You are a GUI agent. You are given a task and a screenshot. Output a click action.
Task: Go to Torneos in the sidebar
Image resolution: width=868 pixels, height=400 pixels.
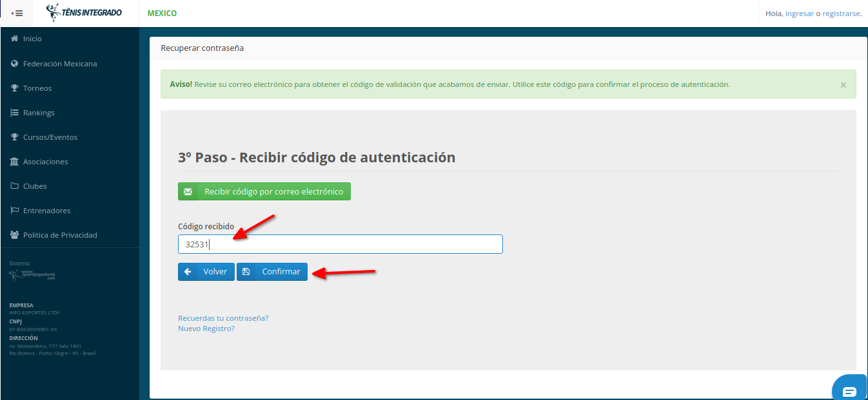(x=37, y=88)
